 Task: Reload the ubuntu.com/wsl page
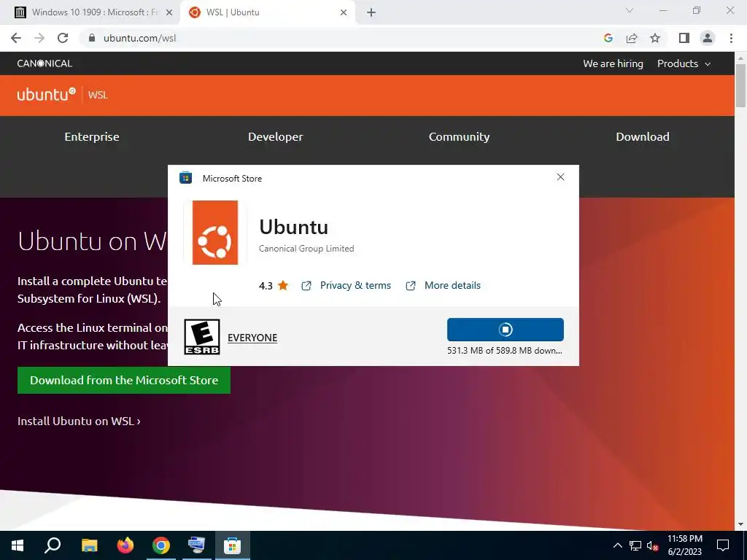pyautogui.click(x=63, y=38)
